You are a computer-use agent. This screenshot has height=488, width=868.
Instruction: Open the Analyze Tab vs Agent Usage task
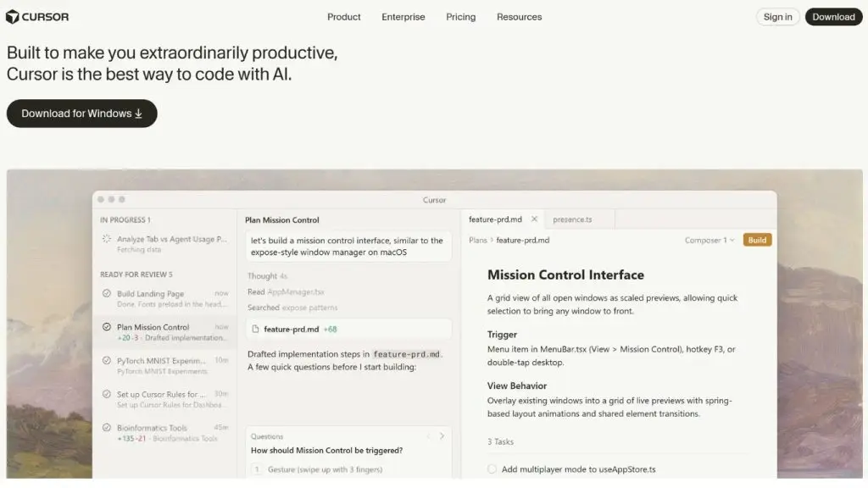[x=165, y=244]
